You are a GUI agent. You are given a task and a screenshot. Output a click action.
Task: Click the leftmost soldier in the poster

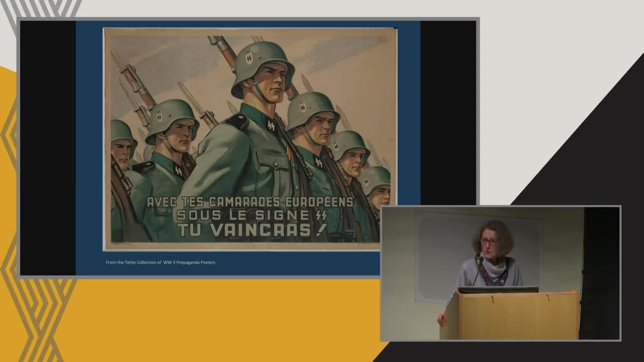click(x=121, y=151)
